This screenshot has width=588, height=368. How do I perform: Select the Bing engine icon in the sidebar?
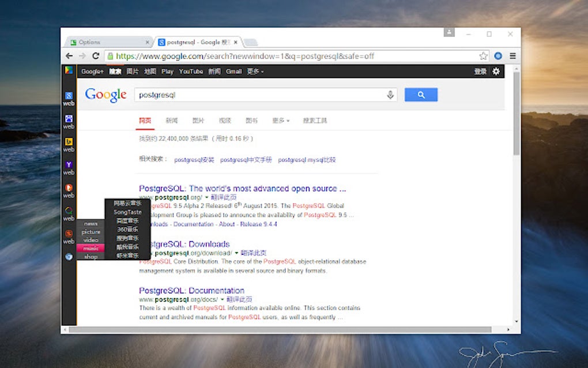68,142
